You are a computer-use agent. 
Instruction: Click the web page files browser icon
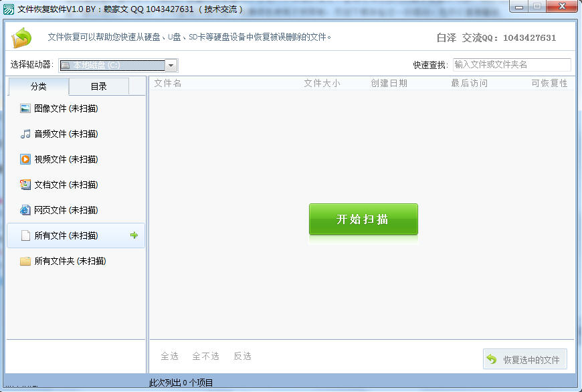click(x=25, y=210)
